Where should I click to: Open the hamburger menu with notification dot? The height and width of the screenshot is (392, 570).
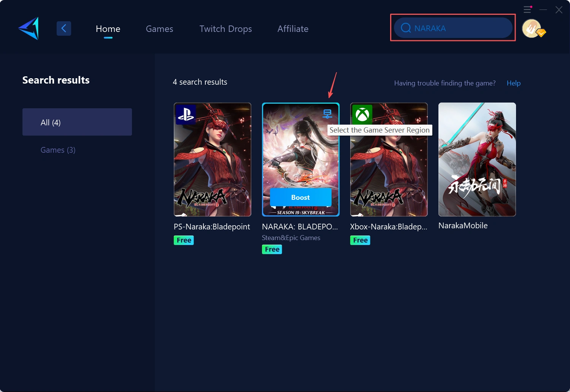click(527, 9)
